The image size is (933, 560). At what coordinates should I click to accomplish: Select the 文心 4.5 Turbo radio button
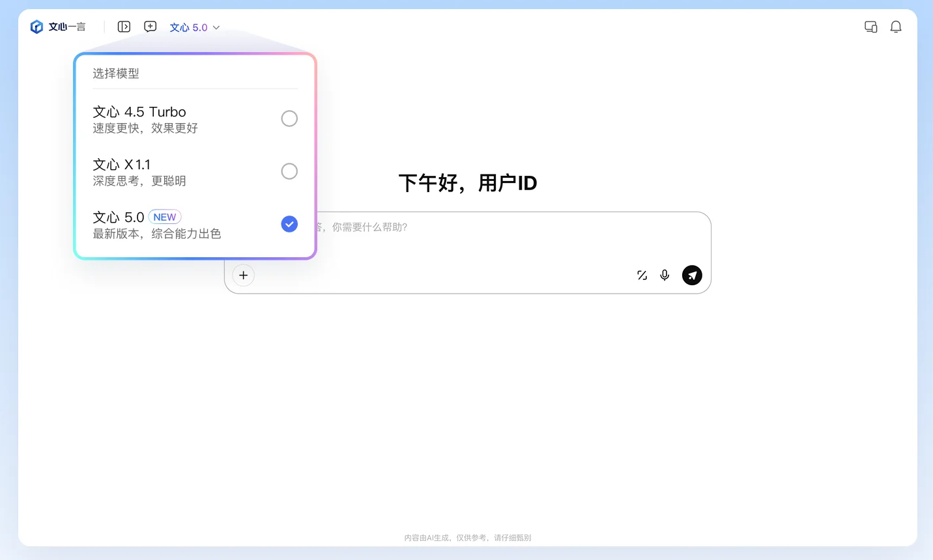(x=289, y=119)
